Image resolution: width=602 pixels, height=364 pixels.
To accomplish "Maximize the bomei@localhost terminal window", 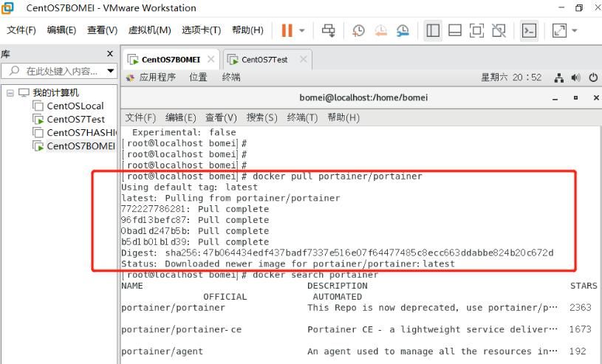I will [575, 98].
